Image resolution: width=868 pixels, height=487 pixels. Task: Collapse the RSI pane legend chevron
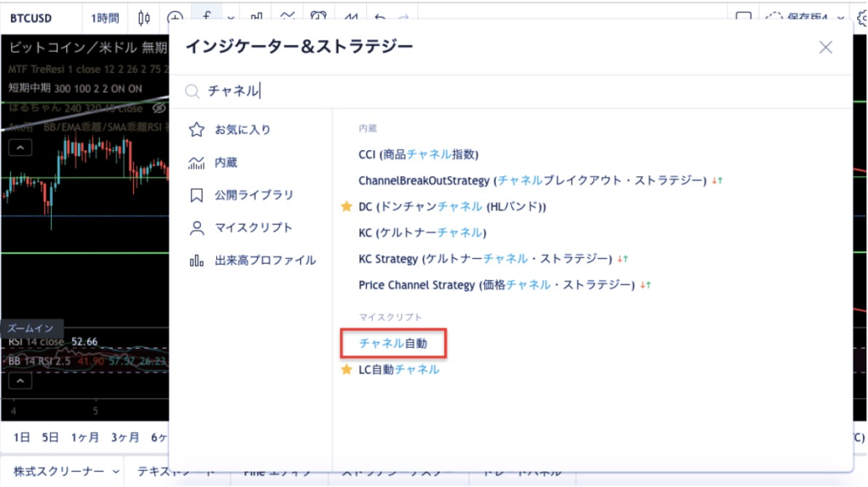[x=20, y=381]
